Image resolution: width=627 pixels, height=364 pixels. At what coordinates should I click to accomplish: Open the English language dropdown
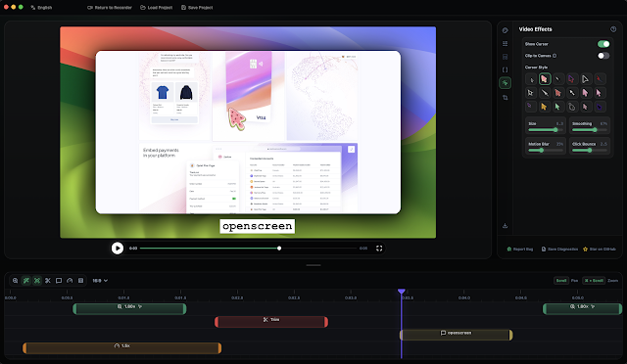41,7
